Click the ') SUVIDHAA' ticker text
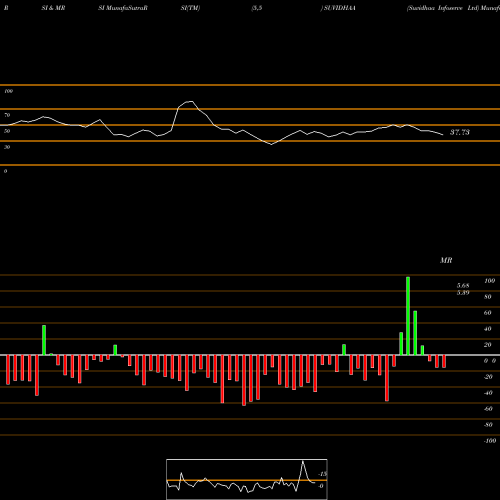Viewport: 500px width, 500px height. pos(338,8)
